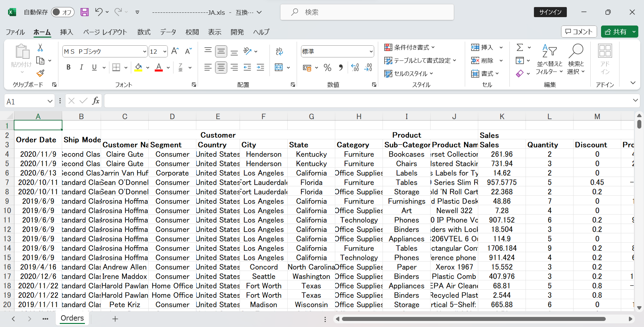The width and height of the screenshot is (644, 327).
Task: Click the Save floppy disk icon
Action: [x=85, y=12]
